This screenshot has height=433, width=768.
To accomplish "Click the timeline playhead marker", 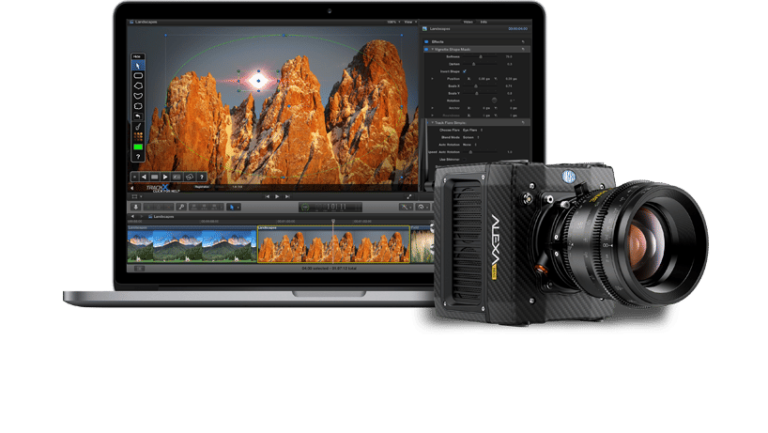I will (333, 222).
